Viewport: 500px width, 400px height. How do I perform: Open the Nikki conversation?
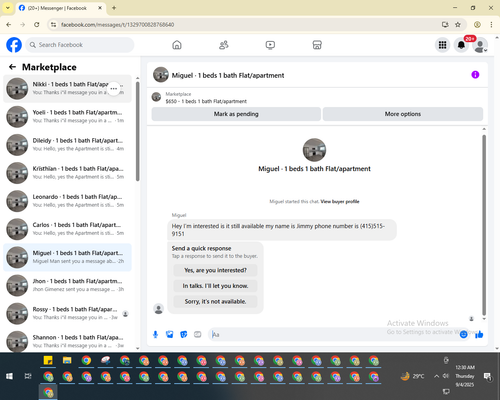pyautogui.click(x=67, y=89)
